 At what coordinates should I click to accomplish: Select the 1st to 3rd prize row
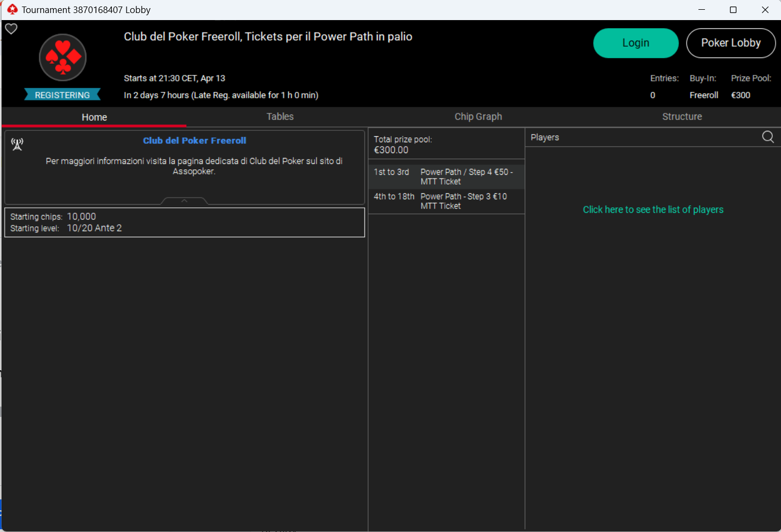[446, 176]
